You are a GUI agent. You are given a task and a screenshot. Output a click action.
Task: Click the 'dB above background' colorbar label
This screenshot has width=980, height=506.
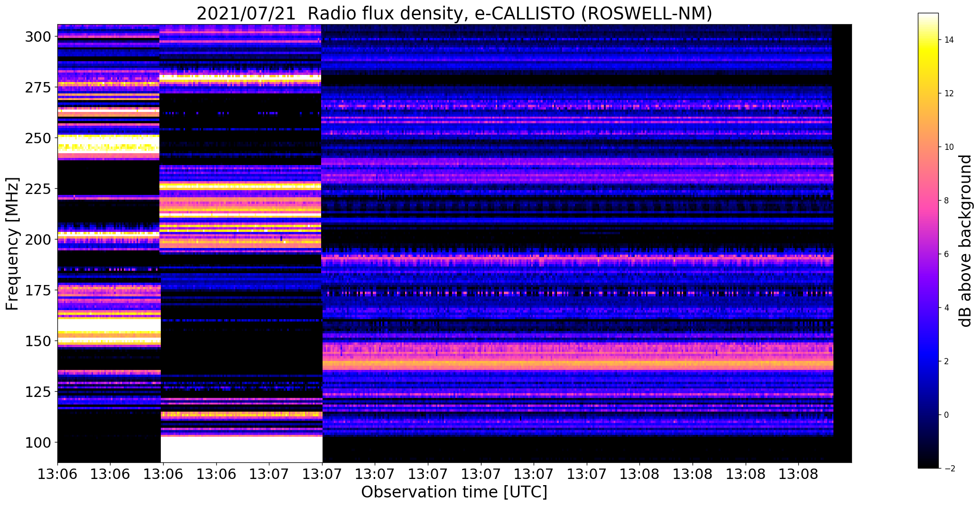(x=965, y=240)
